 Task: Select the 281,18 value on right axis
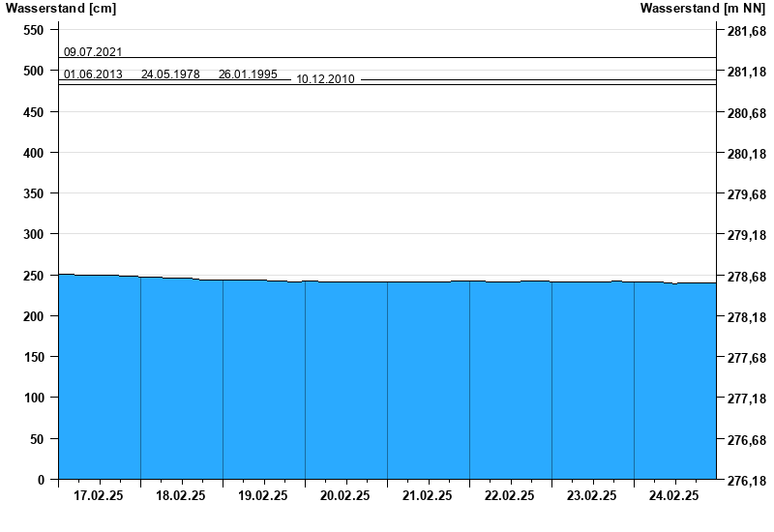pos(745,73)
